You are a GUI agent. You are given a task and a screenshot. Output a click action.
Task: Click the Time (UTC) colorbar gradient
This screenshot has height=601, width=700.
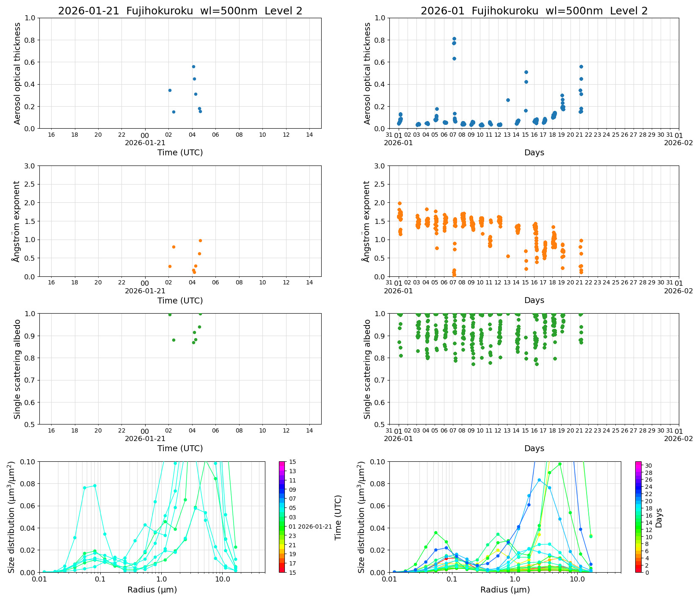[x=282, y=516]
